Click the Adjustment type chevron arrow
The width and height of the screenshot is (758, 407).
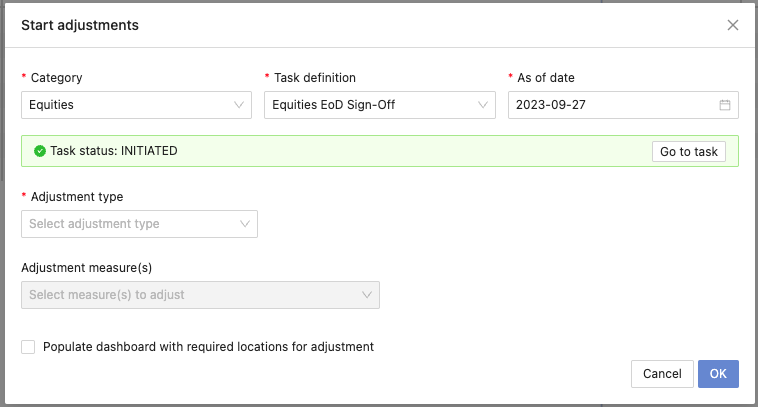click(x=245, y=224)
